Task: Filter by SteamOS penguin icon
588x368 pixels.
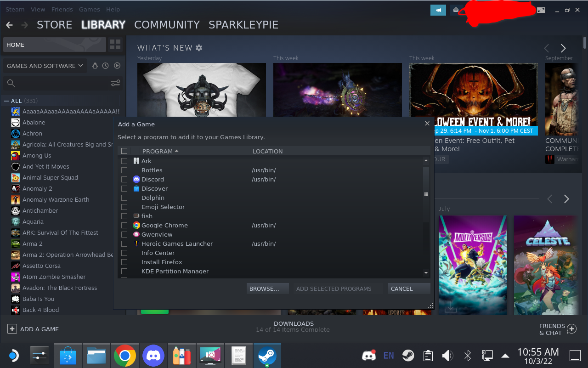Action: [x=95, y=66]
